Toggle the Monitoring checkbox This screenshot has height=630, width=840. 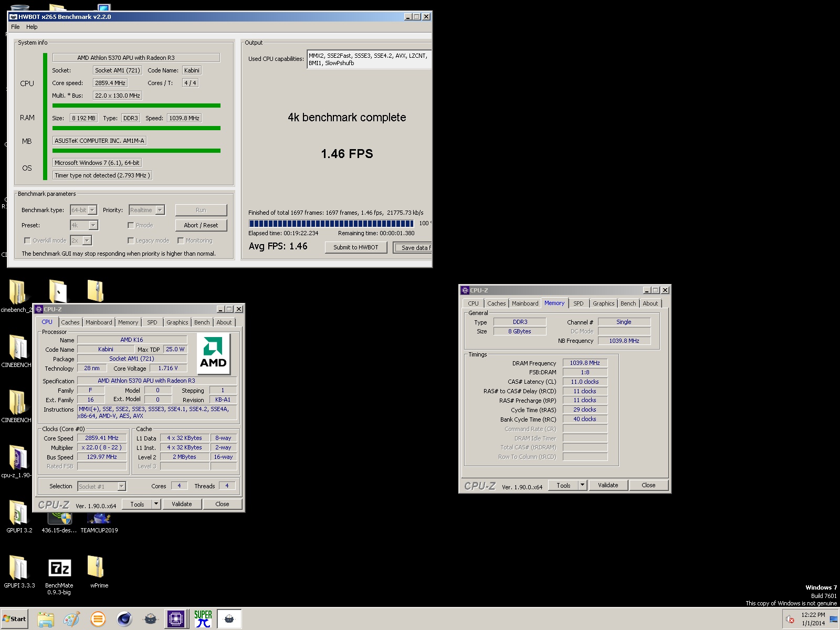181,240
